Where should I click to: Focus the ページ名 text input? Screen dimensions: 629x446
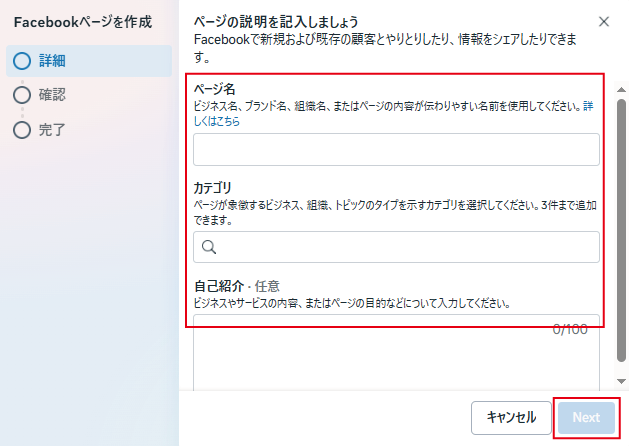(x=396, y=149)
